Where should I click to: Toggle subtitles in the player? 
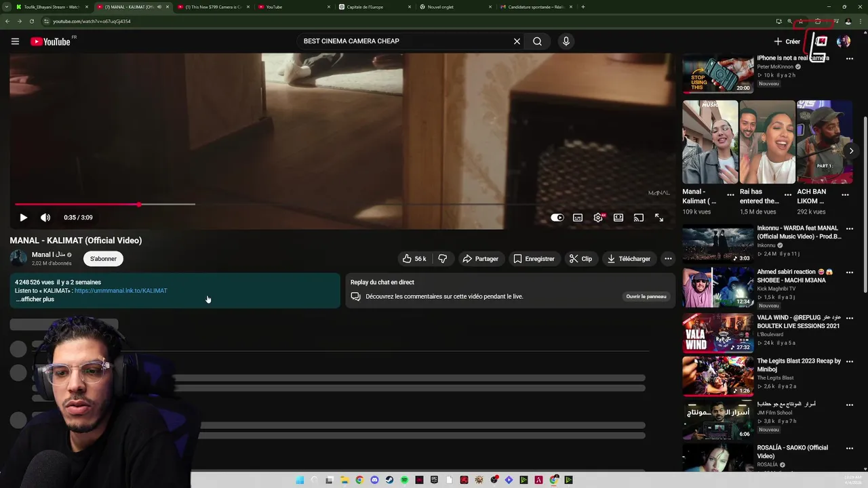(x=578, y=218)
